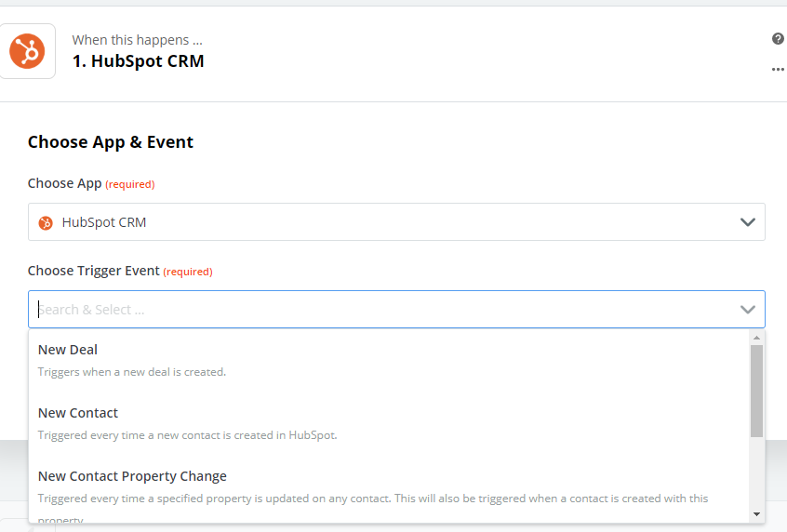This screenshot has height=532, width=787.
Task: Select the New Contact trigger event
Action: click(389, 423)
